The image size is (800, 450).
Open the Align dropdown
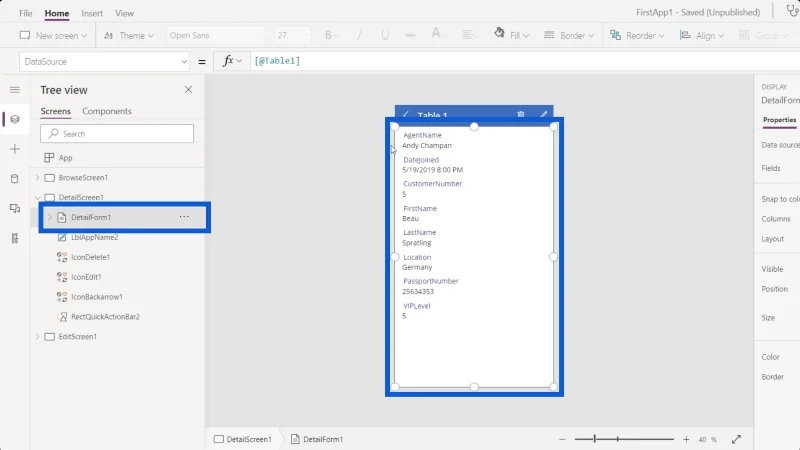coord(702,35)
